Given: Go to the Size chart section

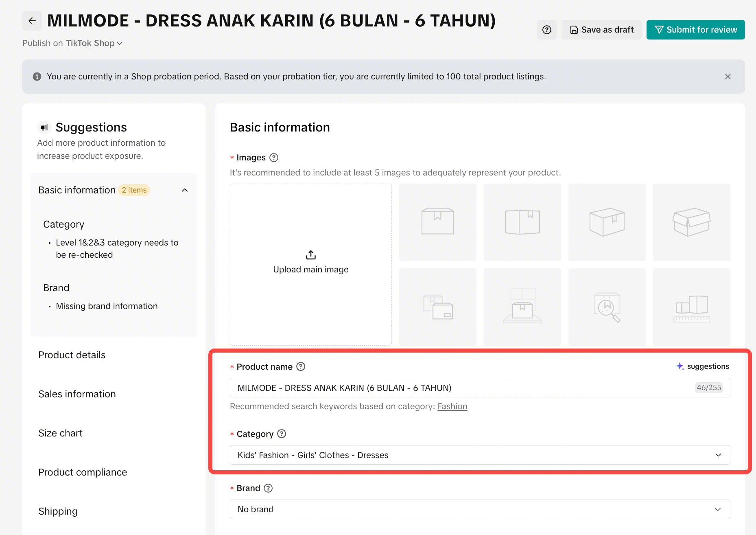Looking at the screenshot, I should pyautogui.click(x=60, y=433).
